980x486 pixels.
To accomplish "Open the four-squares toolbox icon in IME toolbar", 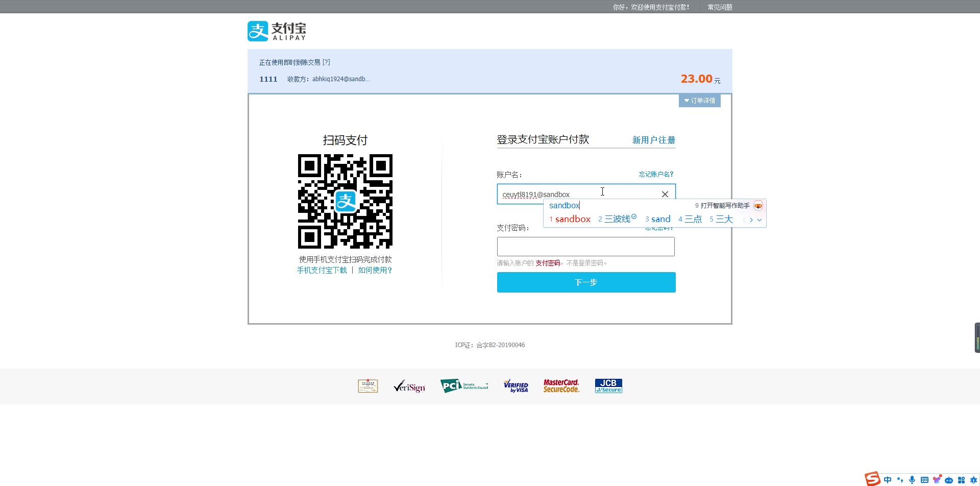I will click(961, 480).
